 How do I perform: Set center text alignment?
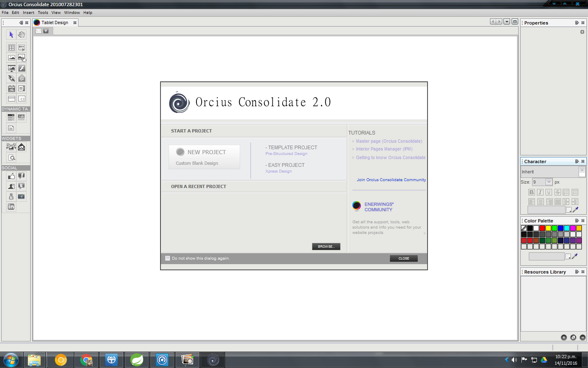(x=540, y=202)
